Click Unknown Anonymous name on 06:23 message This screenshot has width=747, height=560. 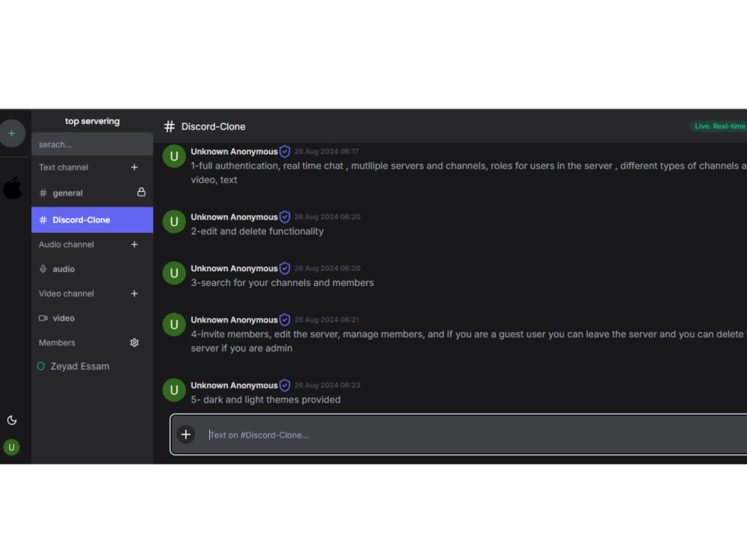tap(235, 385)
